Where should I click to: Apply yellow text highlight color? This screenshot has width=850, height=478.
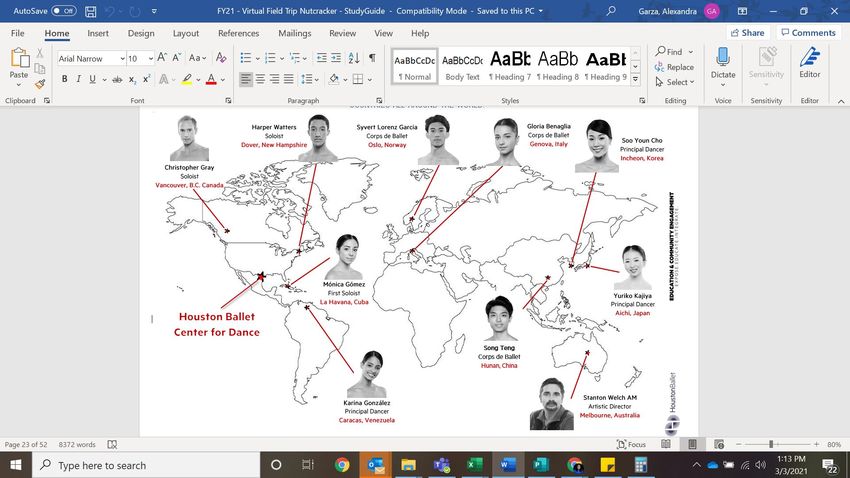click(x=186, y=79)
